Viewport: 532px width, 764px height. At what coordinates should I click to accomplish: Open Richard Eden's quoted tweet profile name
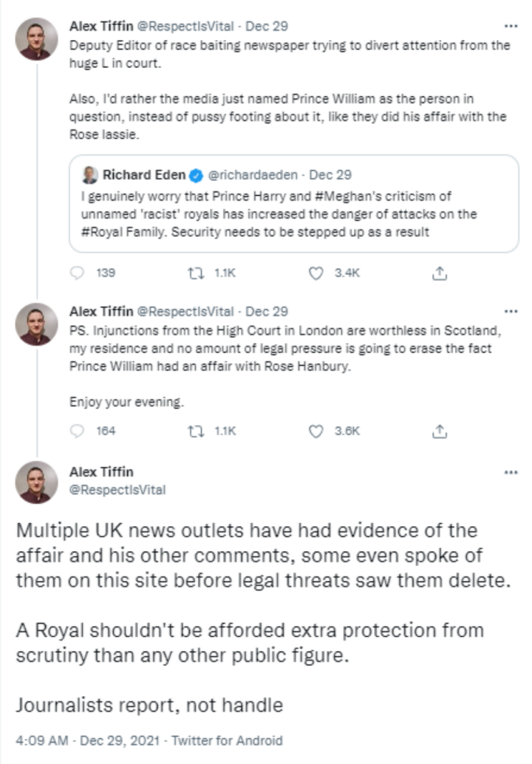[x=144, y=175]
